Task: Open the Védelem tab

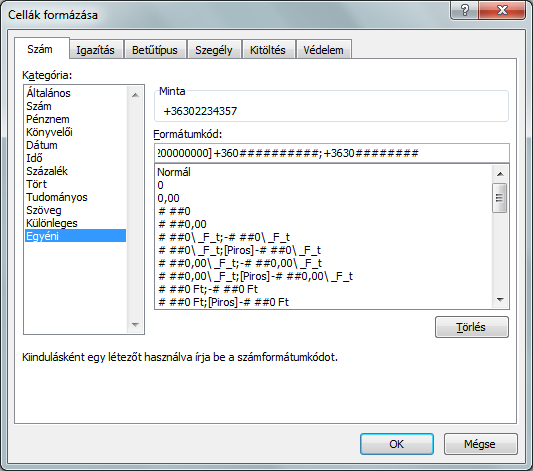Action: click(323, 50)
